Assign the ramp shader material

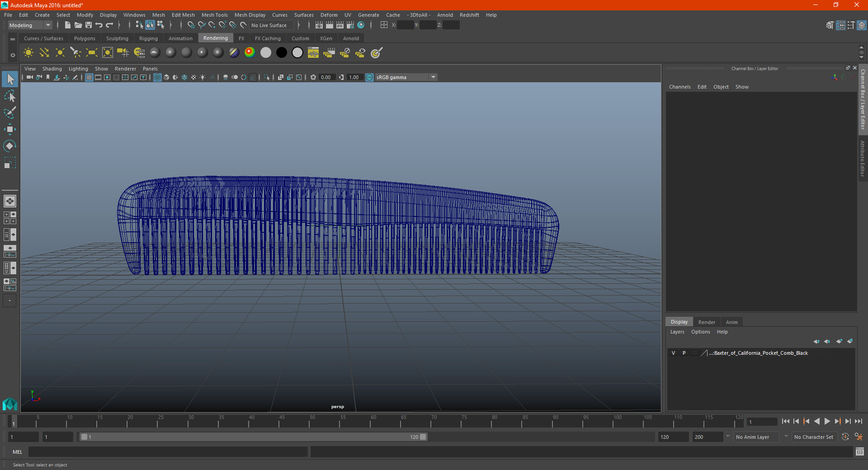[250, 53]
